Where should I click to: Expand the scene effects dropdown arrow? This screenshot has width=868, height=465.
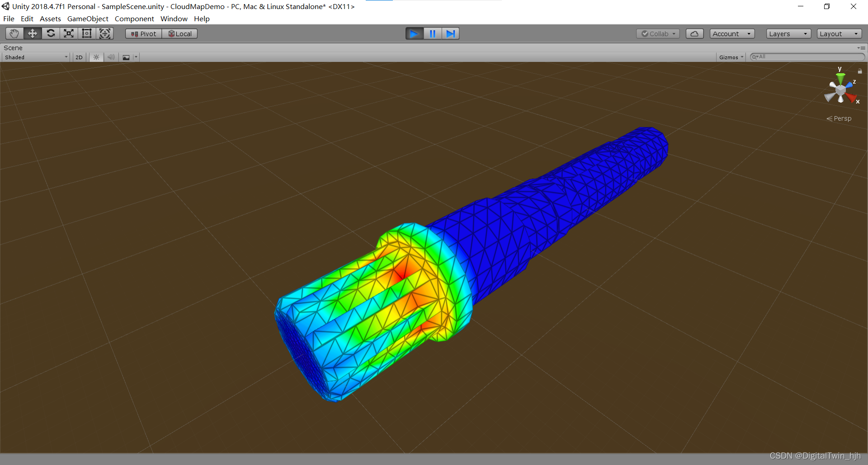coord(136,57)
